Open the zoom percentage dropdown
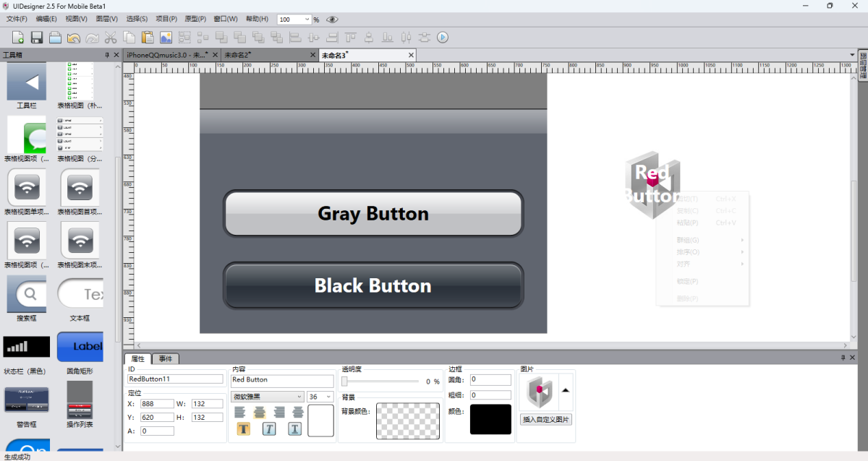This screenshot has height=461, width=868. point(307,20)
